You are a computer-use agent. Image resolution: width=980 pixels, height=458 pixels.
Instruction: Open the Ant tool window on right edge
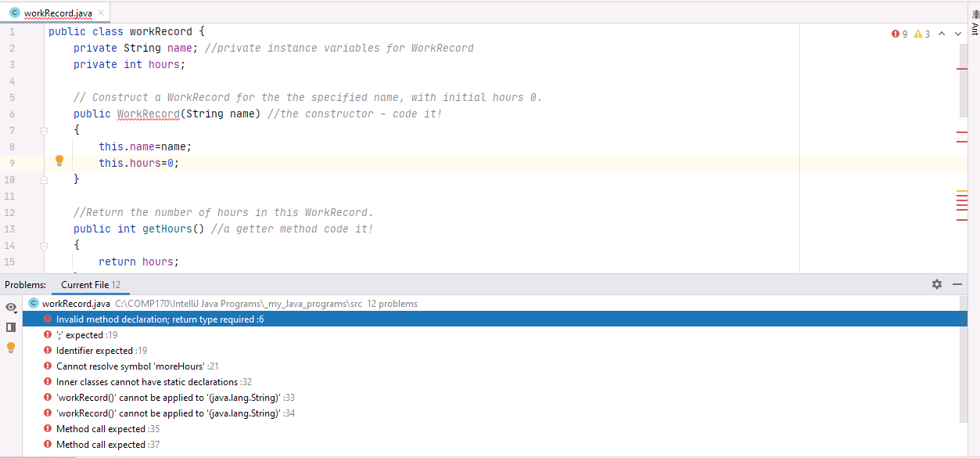tap(974, 23)
